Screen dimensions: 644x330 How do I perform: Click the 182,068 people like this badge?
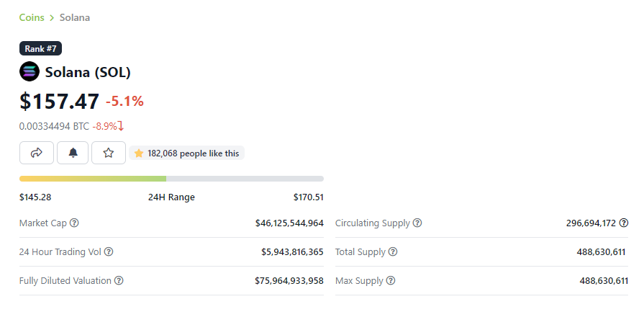pyautogui.click(x=187, y=153)
